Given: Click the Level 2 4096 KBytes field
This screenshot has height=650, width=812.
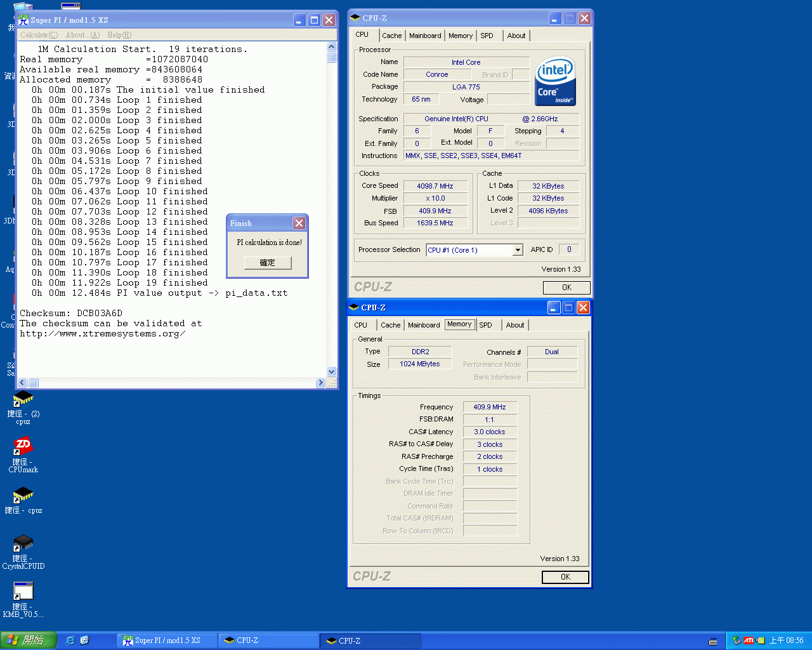Looking at the screenshot, I should (548, 211).
